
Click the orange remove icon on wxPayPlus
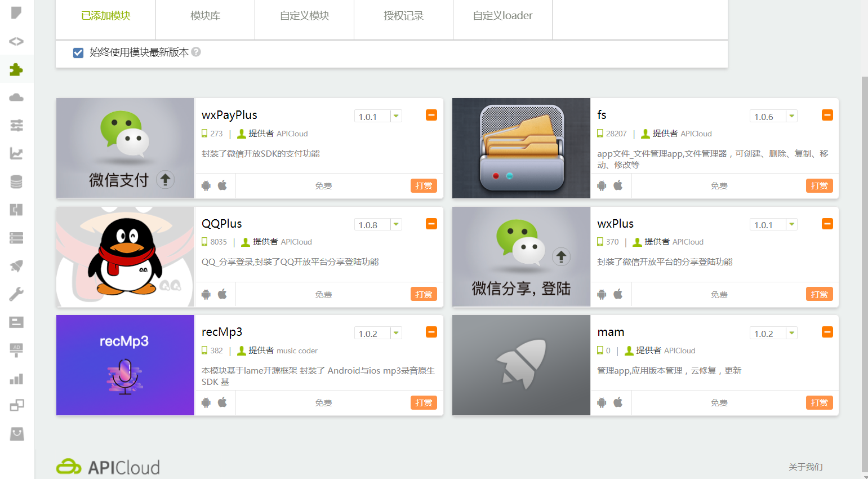click(x=431, y=115)
